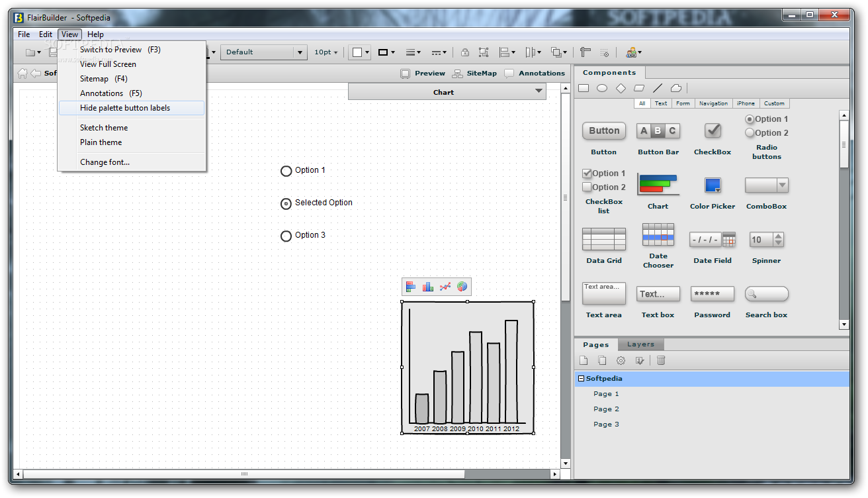
Task: Pick the ComboBox component
Action: point(767,193)
